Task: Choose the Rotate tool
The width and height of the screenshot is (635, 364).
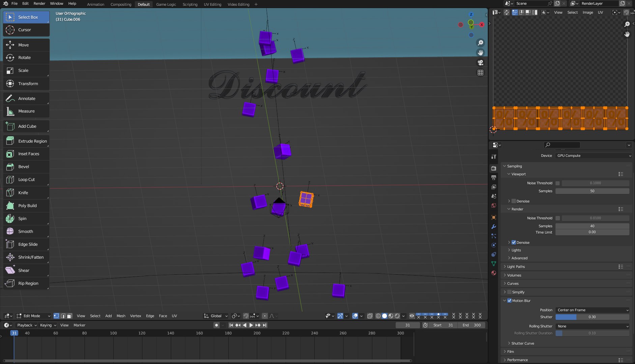Action: pos(26,58)
